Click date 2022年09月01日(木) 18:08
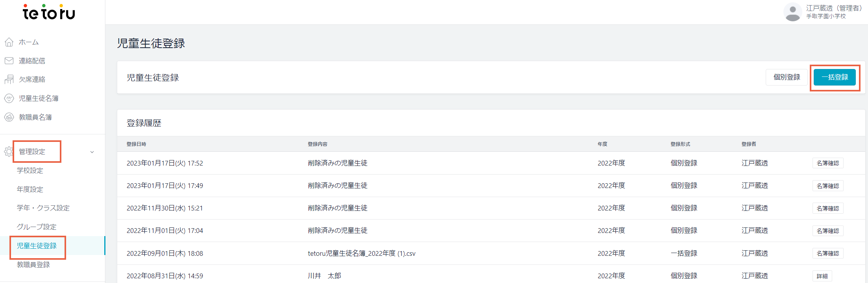Image resolution: width=868 pixels, height=283 pixels. pyautogui.click(x=165, y=253)
